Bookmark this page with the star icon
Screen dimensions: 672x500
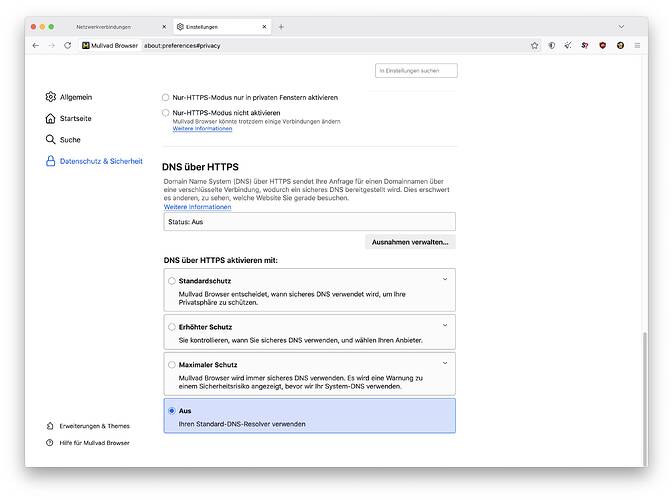pos(535,45)
